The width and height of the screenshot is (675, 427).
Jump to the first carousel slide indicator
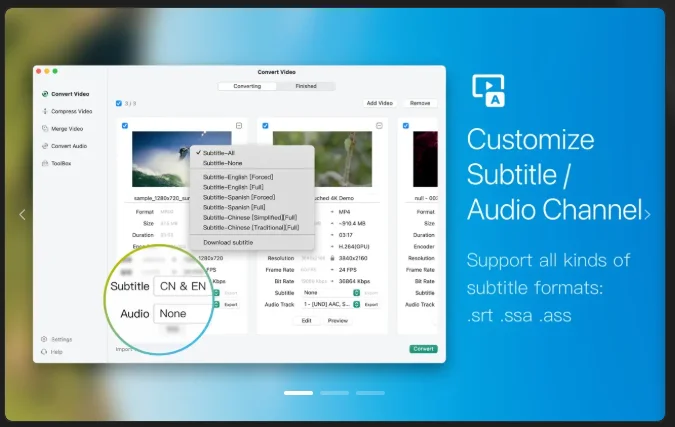click(298, 393)
